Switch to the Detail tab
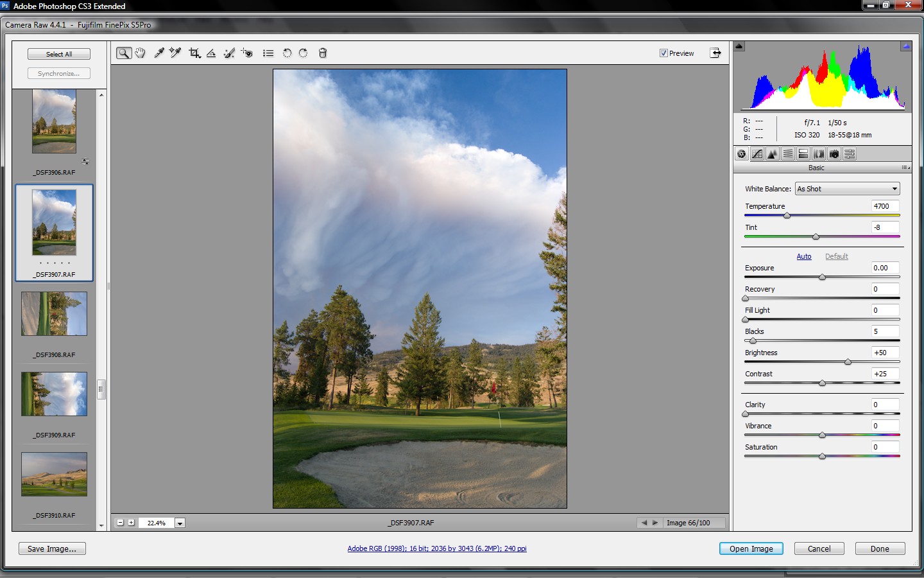Screen dimensions: 924x578 click(x=773, y=154)
